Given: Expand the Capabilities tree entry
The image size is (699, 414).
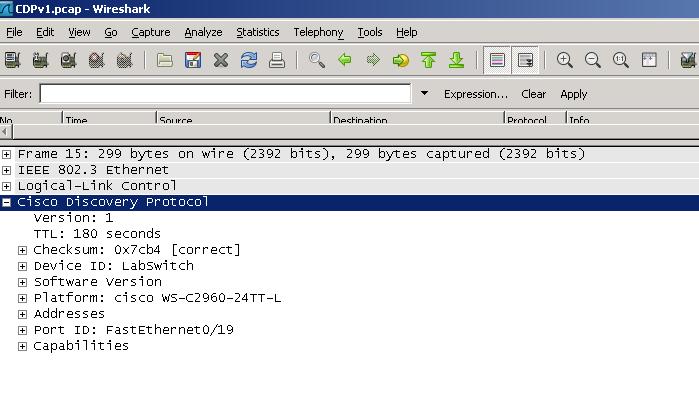Looking at the screenshot, I should click(23, 346).
